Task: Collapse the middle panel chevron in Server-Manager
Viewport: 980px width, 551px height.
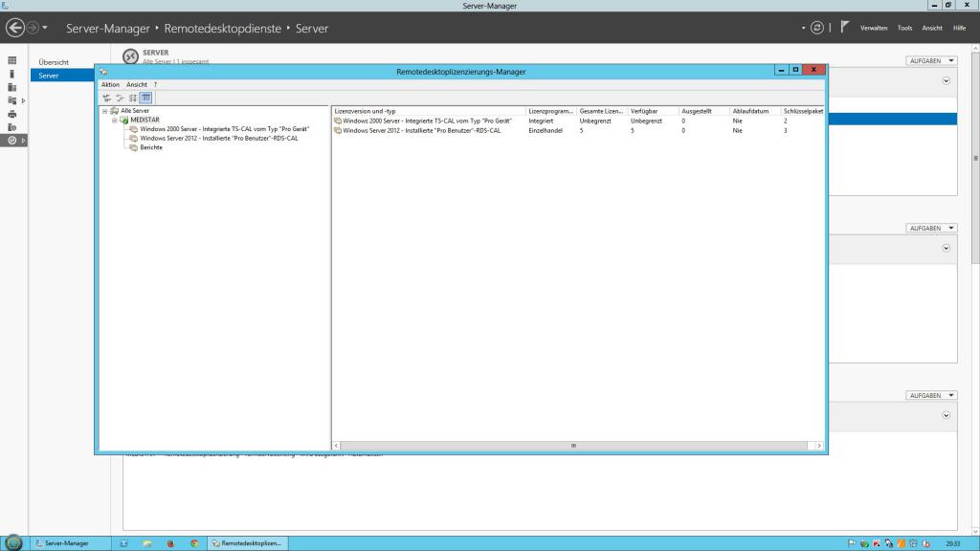Action: click(947, 249)
